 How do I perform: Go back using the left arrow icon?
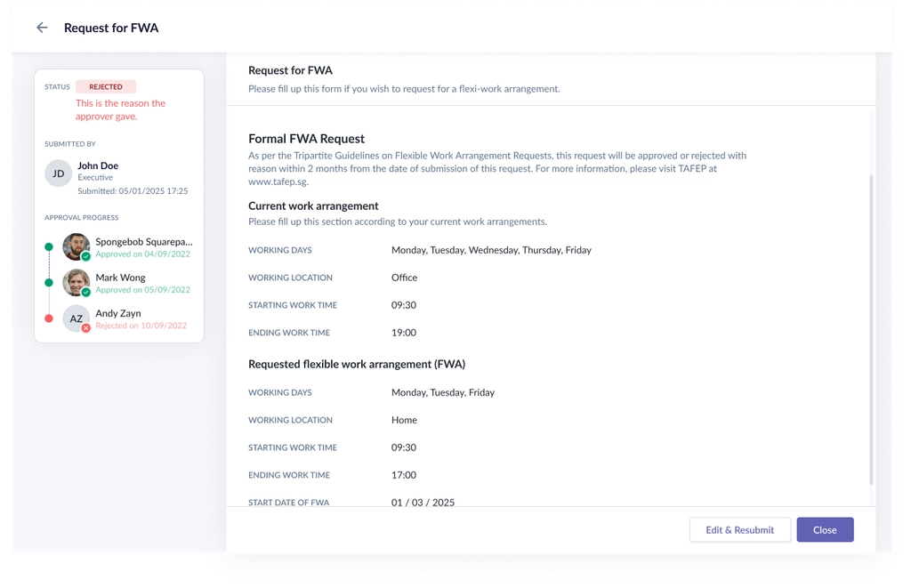point(42,28)
